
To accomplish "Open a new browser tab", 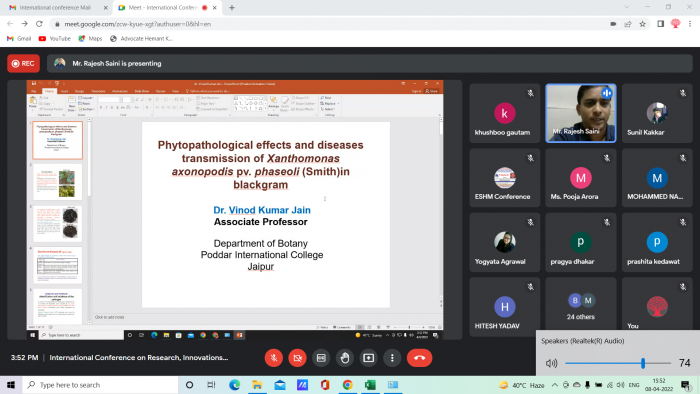I will coord(232,8).
